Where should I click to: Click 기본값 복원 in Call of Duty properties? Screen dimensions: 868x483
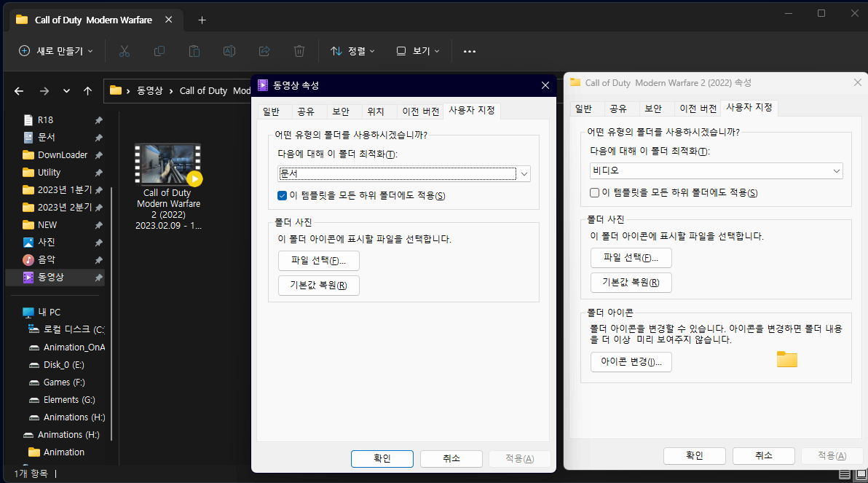pyautogui.click(x=631, y=283)
